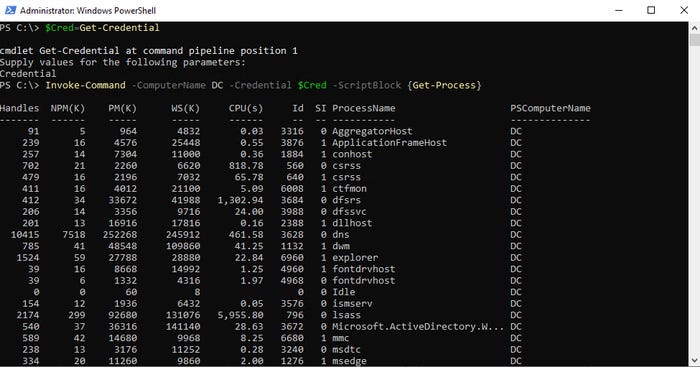
Task: Click the vertical scrollbar thumb
Action: (x=694, y=40)
